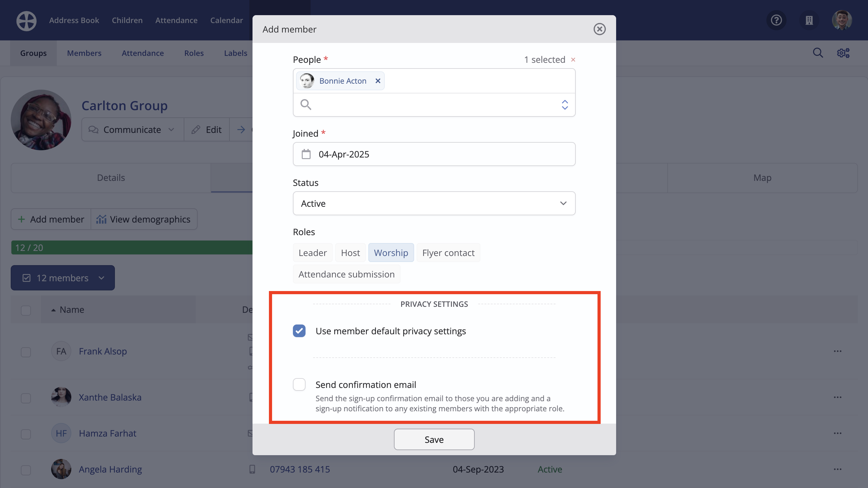Open the Joined date field 04-Apr-2025
Image resolution: width=868 pixels, height=488 pixels.
[434, 154]
